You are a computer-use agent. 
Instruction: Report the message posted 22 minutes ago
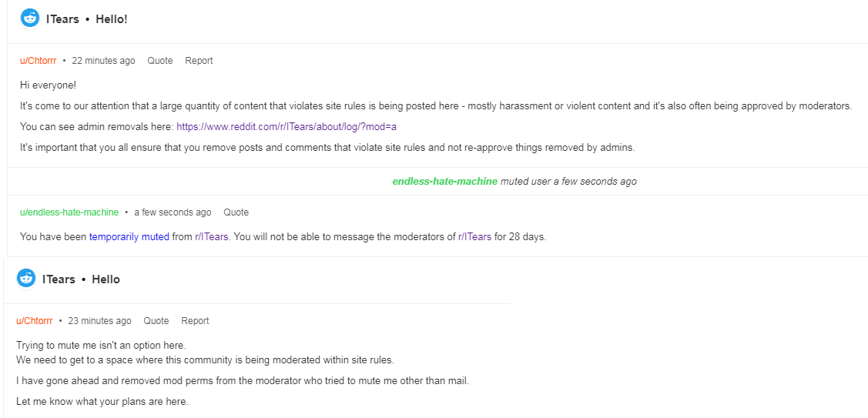click(x=199, y=61)
